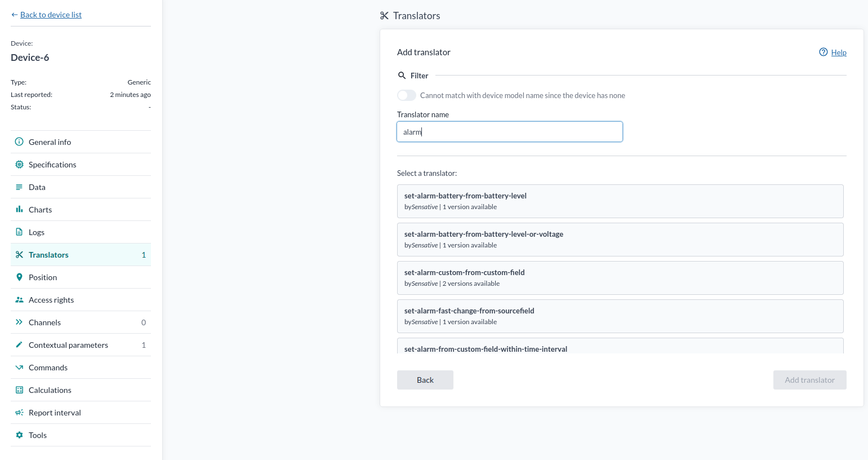Click the Specifications chip icon

19,165
